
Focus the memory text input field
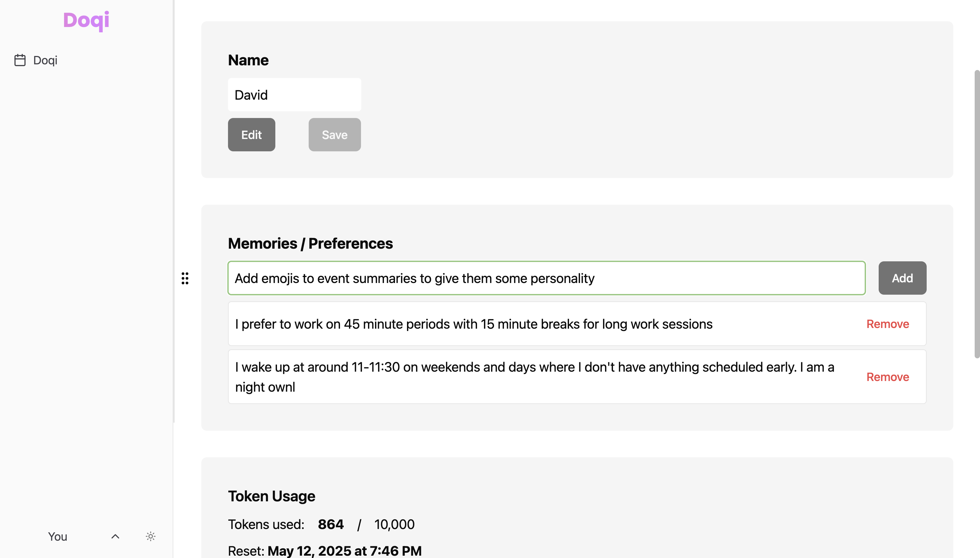click(x=546, y=278)
